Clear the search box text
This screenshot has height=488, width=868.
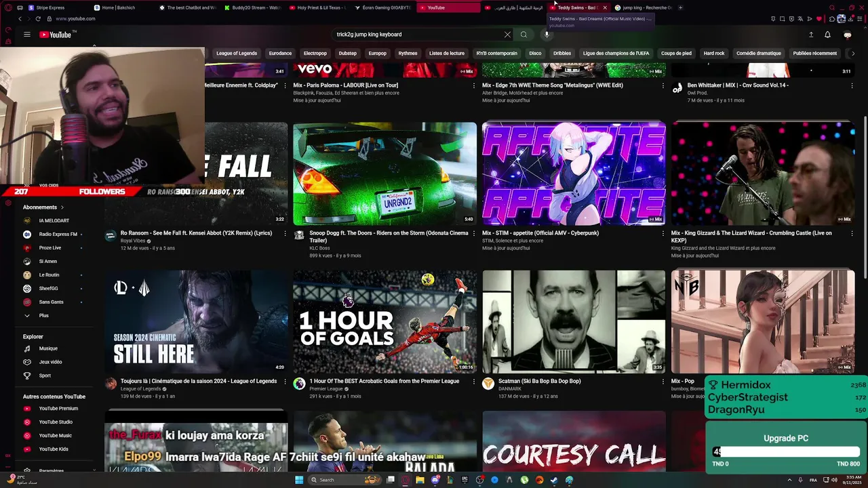point(507,35)
